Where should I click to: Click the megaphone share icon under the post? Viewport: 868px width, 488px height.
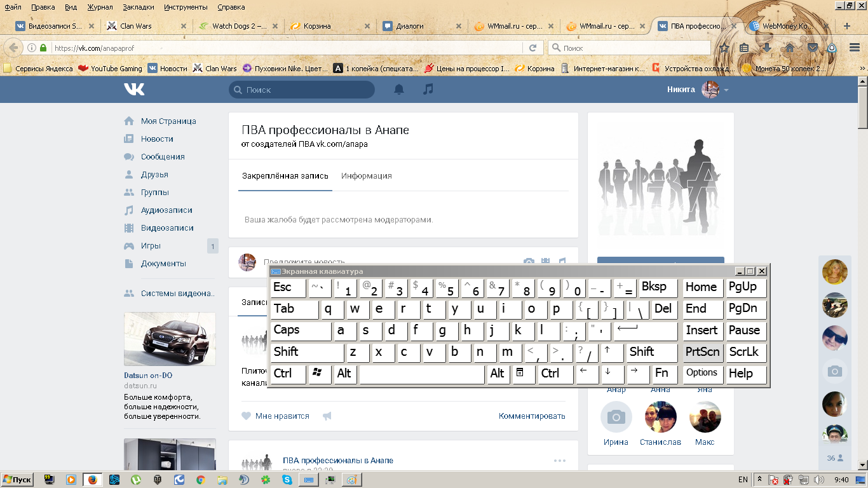327,416
